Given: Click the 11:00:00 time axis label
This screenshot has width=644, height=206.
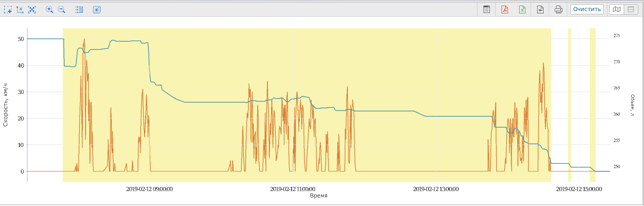Looking at the screenshot, I should click(x=292, y=189).
